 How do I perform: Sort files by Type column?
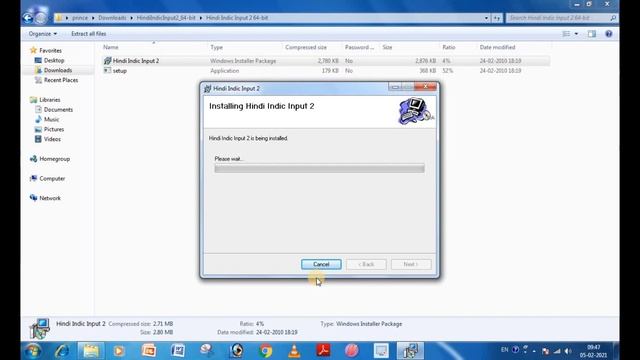pos(216,47)
